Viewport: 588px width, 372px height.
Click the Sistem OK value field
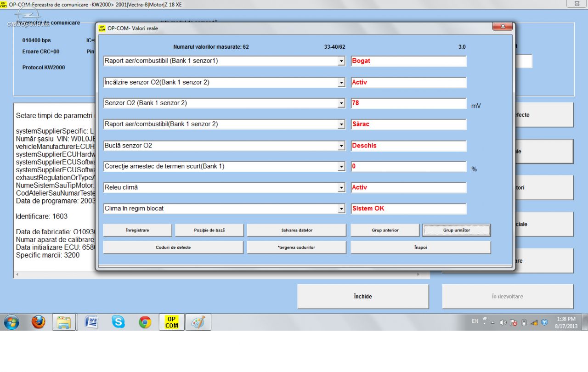coord(408,209)
